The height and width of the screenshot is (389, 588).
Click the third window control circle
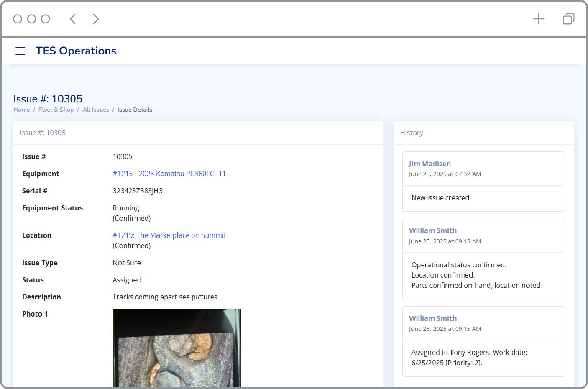(x=46, y=19)
